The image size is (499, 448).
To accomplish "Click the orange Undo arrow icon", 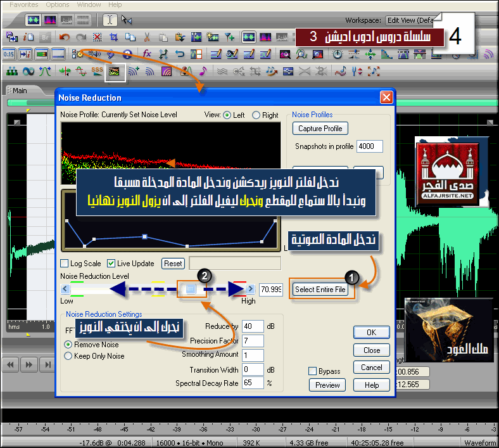I will [65, 37].
